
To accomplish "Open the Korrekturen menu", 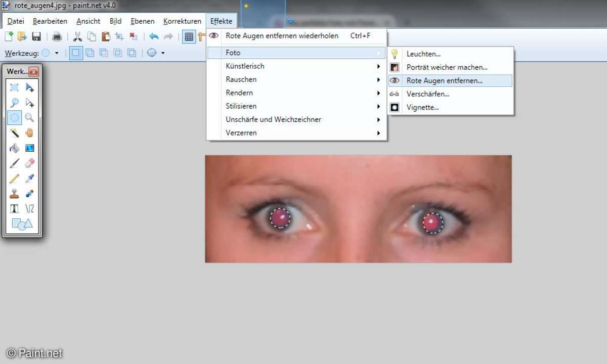I will tap(182, 21).
